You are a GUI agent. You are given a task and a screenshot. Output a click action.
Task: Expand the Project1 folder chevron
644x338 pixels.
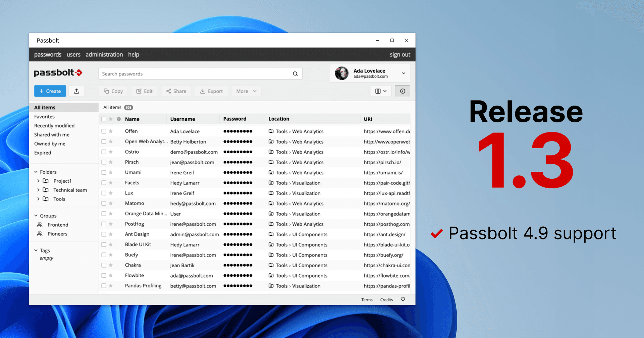[38, 181]
